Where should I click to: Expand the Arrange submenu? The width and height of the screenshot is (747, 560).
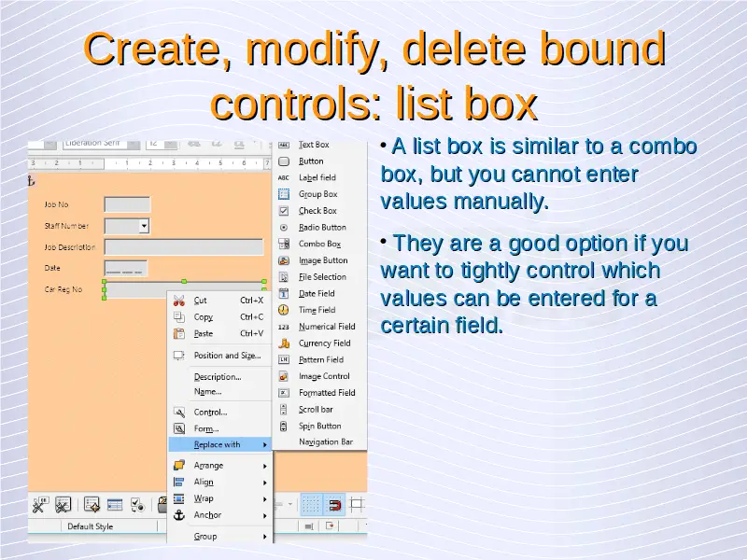pos(220,465)
